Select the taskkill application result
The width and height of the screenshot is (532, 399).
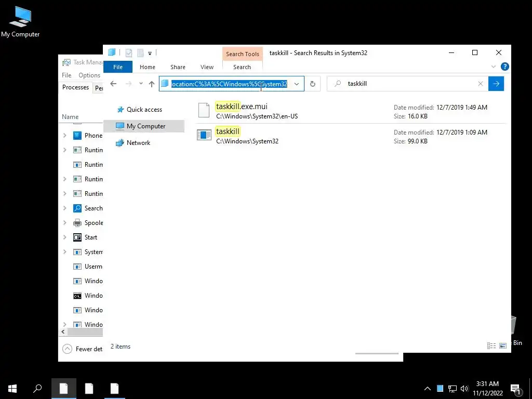coord(352,136)
